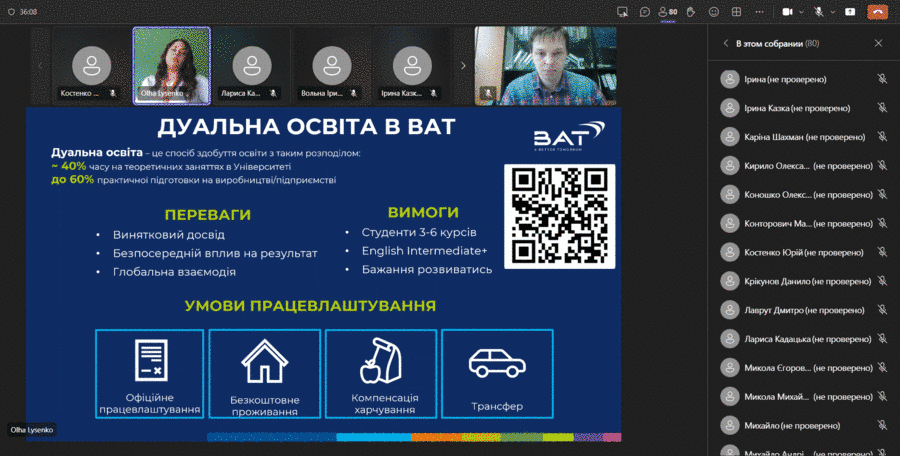This screenshot has width=900, height=456.
Task: Click the В этом собрании (80) header
Action: pyautogui.click(x=778, y=43)
